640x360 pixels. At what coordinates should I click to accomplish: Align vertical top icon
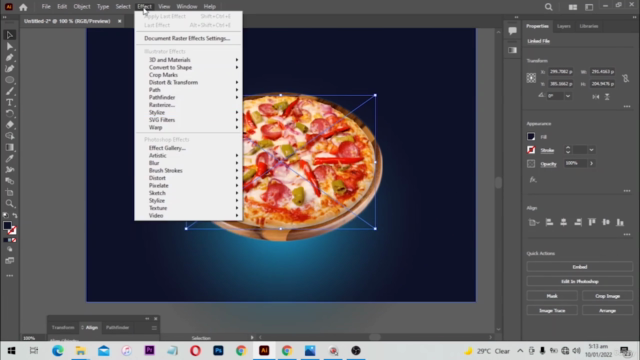coord(592,222)
